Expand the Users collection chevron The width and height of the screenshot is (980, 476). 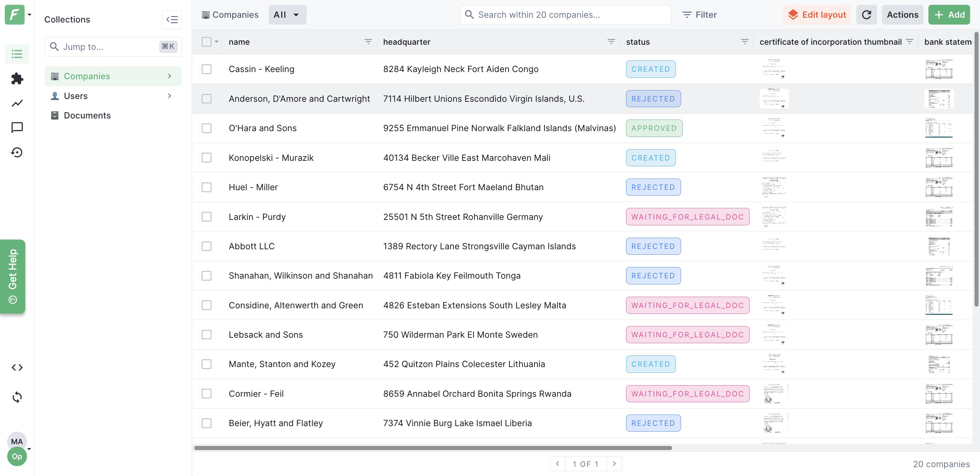coord(170,96)
